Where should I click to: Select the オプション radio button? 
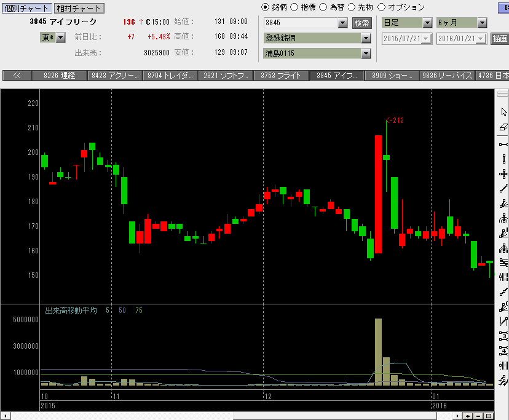(381, 7)
